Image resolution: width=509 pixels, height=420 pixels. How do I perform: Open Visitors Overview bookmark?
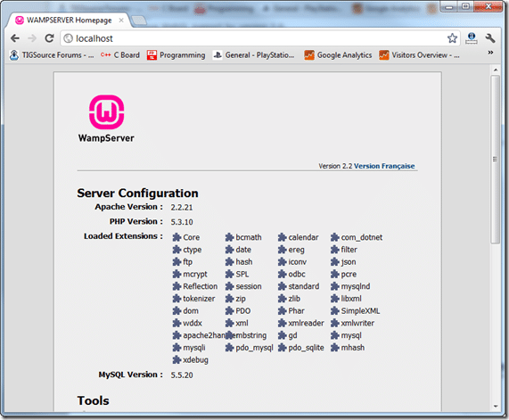(x=419, y=55)
